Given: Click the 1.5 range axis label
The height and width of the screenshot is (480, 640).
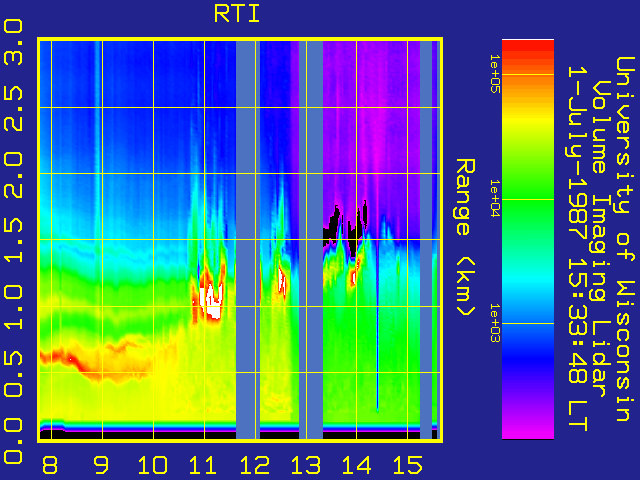Looking at the screenshot, I should 13,240.
